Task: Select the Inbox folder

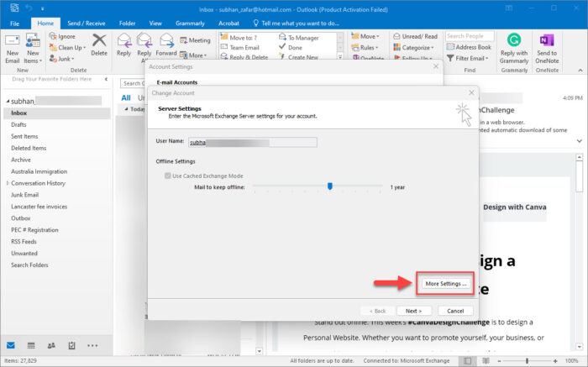Action: pos(57,113)
